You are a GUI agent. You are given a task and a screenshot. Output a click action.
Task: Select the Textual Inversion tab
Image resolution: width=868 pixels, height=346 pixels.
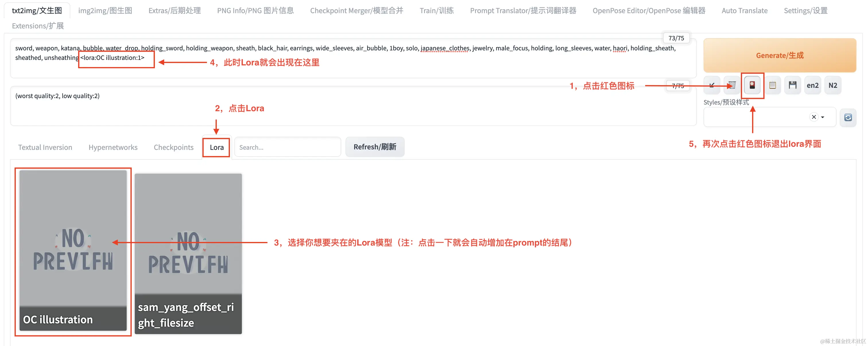click(x=45, y=147)
